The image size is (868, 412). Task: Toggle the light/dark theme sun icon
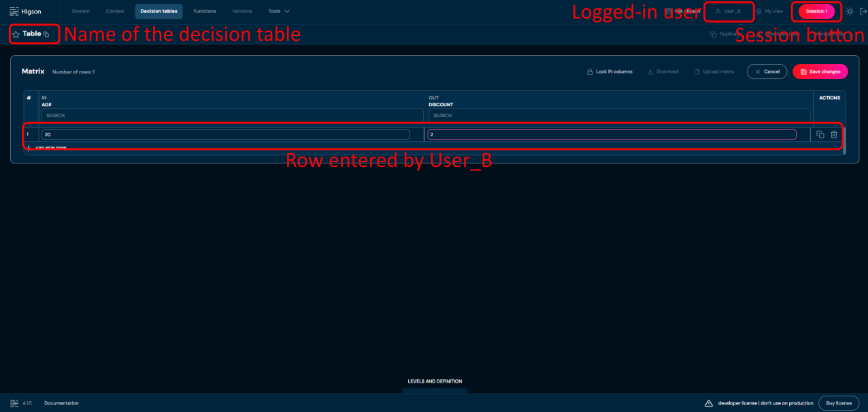(850, 12)
